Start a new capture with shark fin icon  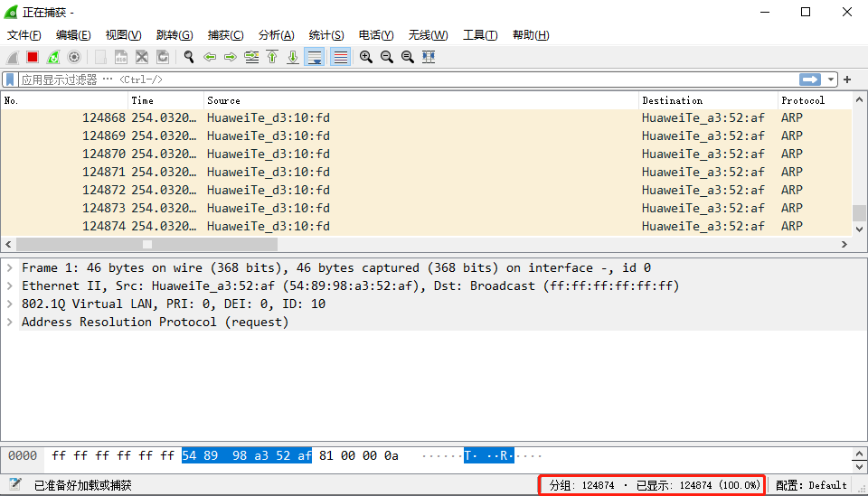tap(12, 57)
